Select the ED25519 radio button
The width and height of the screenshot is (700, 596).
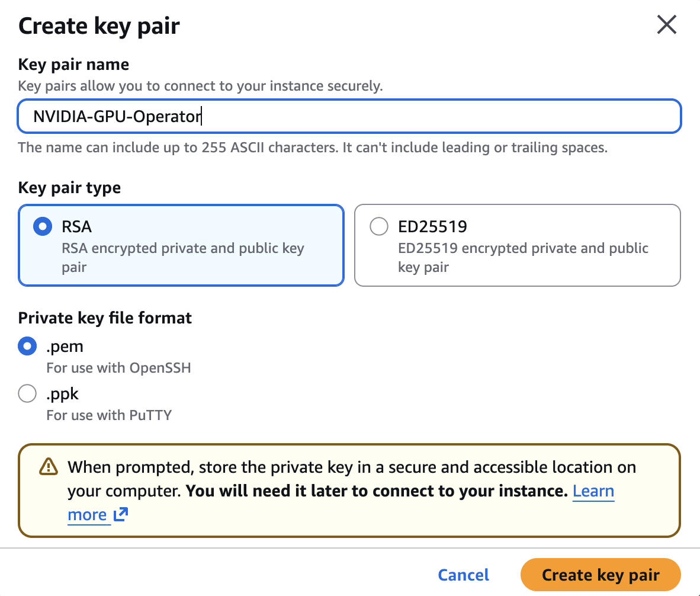tap(379, 226)
